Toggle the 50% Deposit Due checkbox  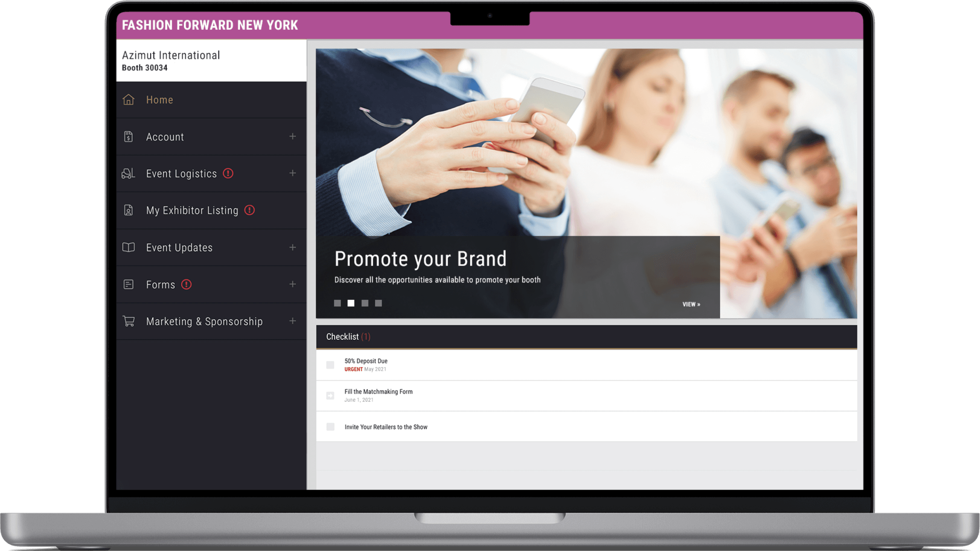[331, 365]
